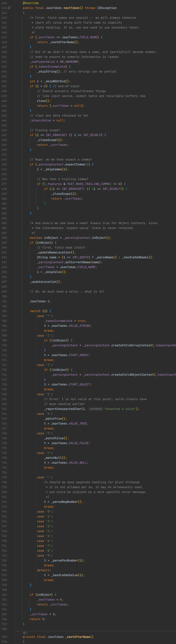The width and height of the screenshot is (176, 644).
Task: Click the IOException type in throws clause
Action: coord(107,8)
